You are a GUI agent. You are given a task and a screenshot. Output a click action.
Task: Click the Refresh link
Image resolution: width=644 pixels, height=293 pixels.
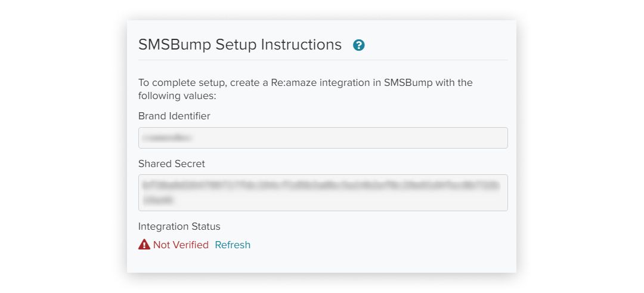(x=233, y=245)
